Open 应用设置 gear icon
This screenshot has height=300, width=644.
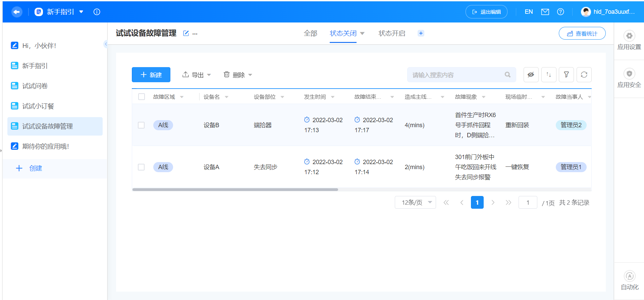[629, 36]
